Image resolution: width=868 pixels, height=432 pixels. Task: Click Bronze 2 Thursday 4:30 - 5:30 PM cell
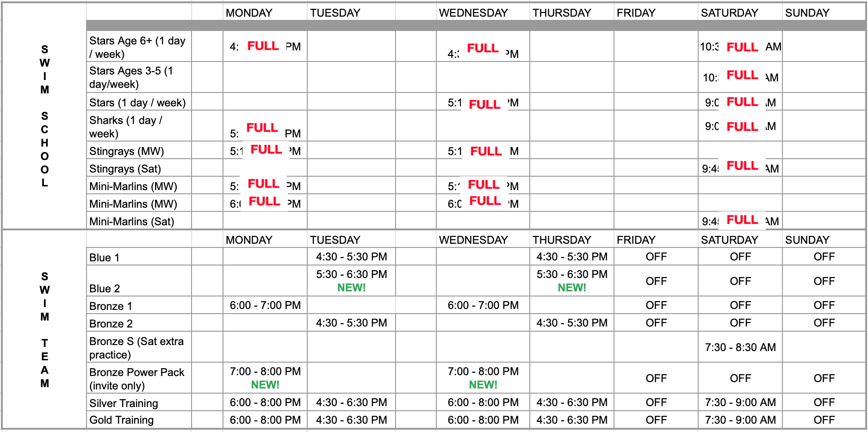(571, 323)
